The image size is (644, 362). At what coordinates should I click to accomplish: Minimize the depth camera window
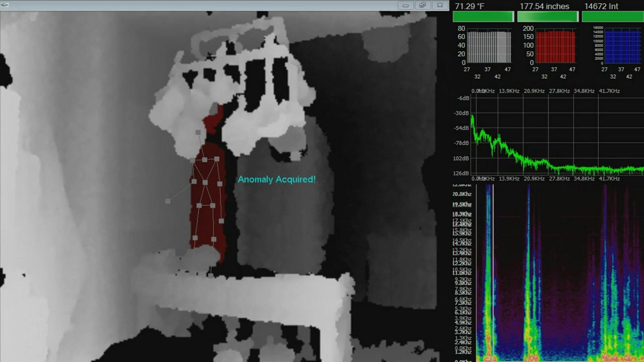click(x=406, y=6)
